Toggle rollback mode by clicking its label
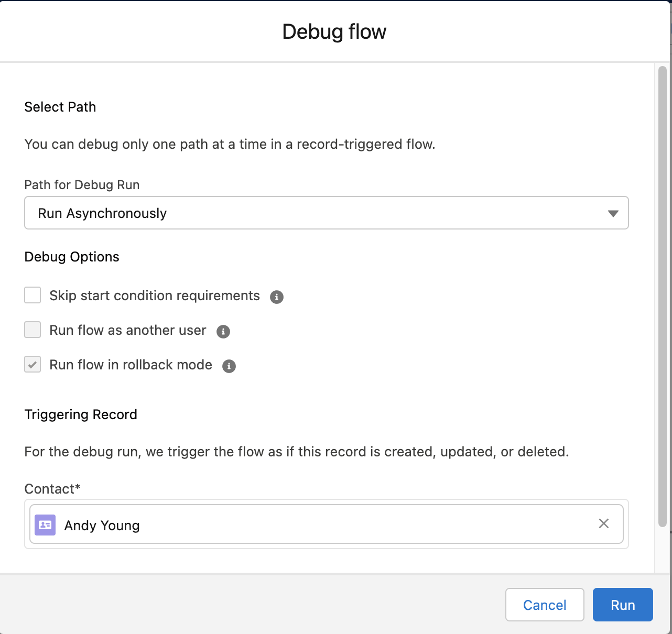This screenshot has width=672, height=634. click(x=130, y=365)
